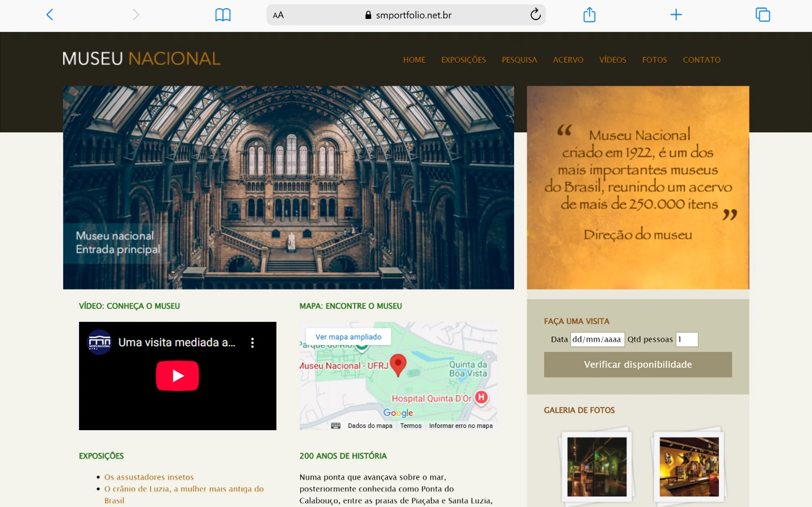Go to EXPOSIÇÕES in navigation menu

(463, 60)
